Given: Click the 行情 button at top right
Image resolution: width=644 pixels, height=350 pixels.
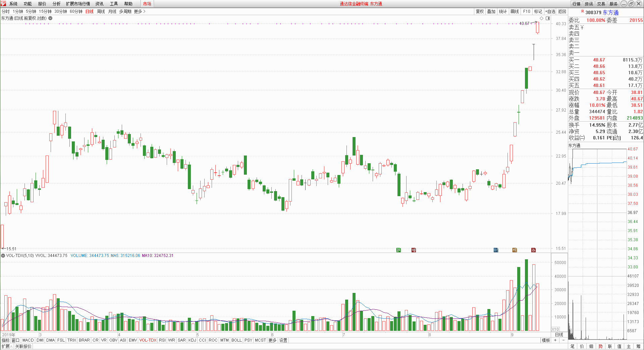Looking at the screenshot, I should pos(577,4).
